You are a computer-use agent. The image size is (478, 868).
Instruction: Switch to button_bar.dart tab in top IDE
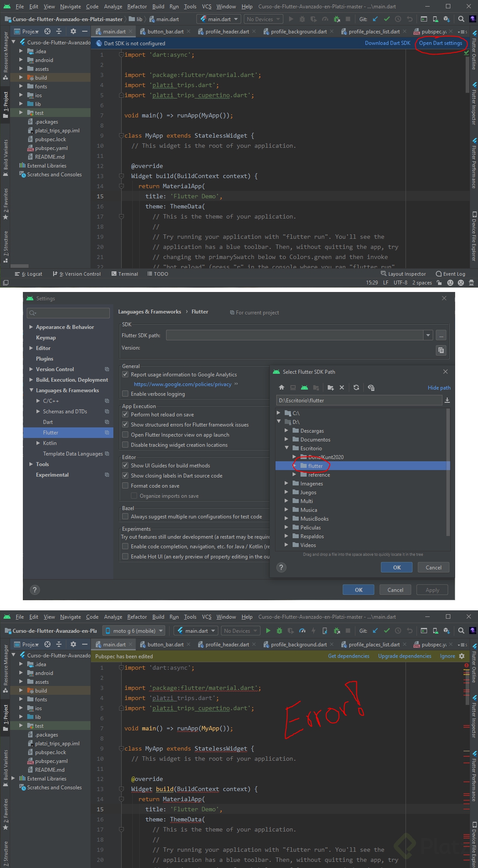coord(165,31)
